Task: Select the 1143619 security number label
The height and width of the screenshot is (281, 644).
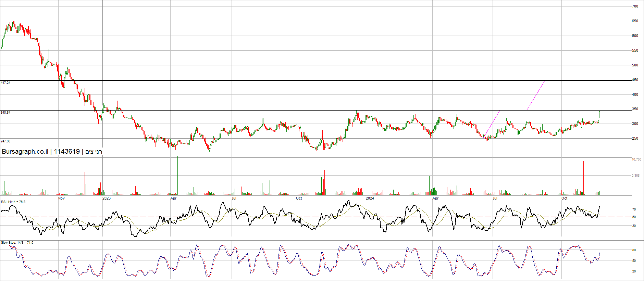Action: 67,152
